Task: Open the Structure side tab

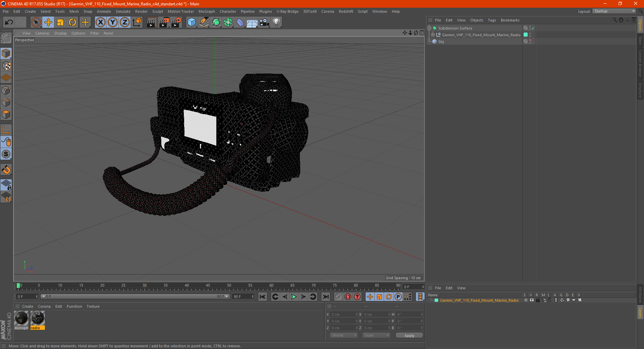Action: (x=640, y=90)
